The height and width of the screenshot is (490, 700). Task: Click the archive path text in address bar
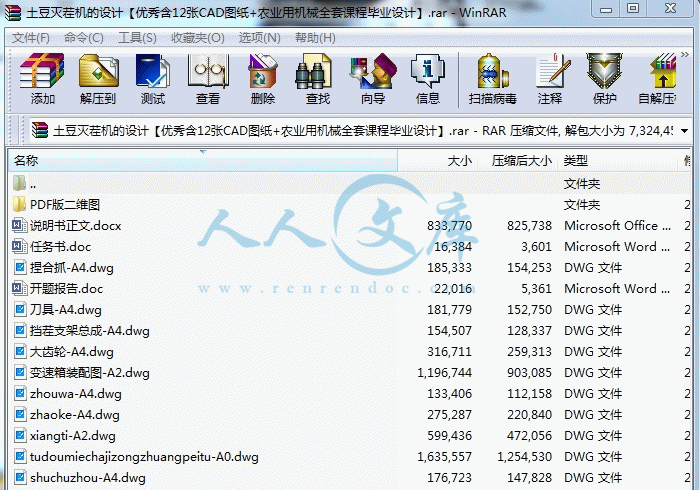[362, 131]
